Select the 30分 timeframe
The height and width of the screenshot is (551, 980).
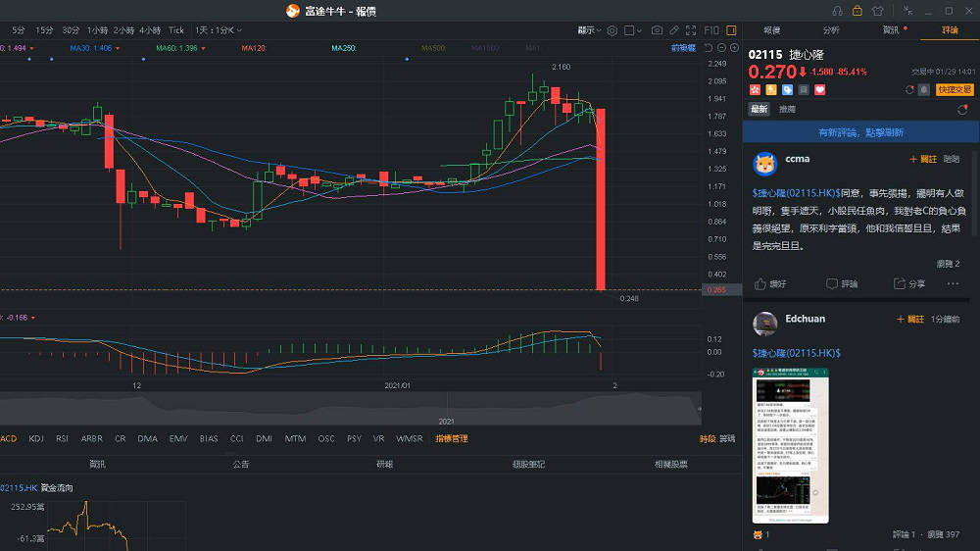point(71,30)
